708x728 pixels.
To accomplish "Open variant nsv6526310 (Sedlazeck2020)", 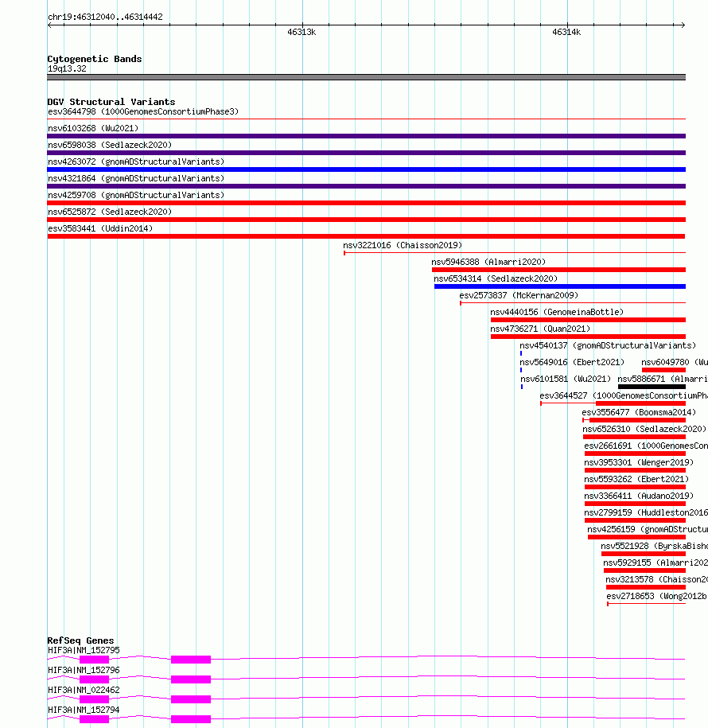I will click(644, 430).
